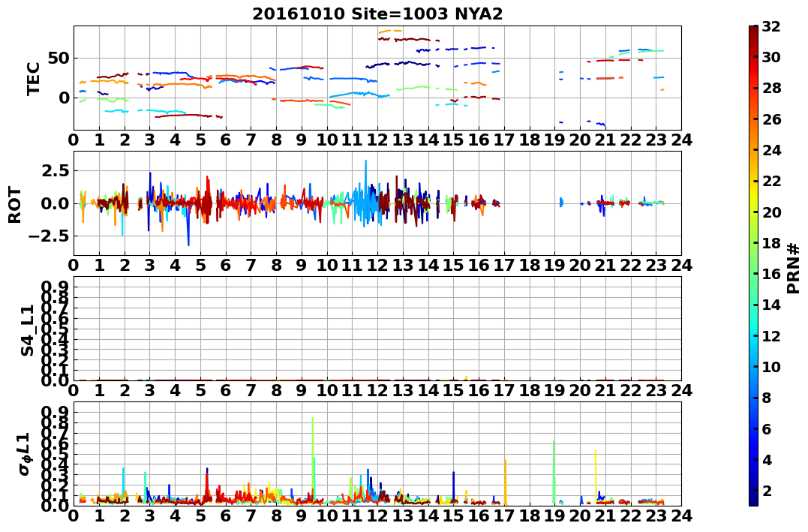The image size is (808, 532).
Task: Click the "22" tick label on the colorbar
Action: point(771,181)
